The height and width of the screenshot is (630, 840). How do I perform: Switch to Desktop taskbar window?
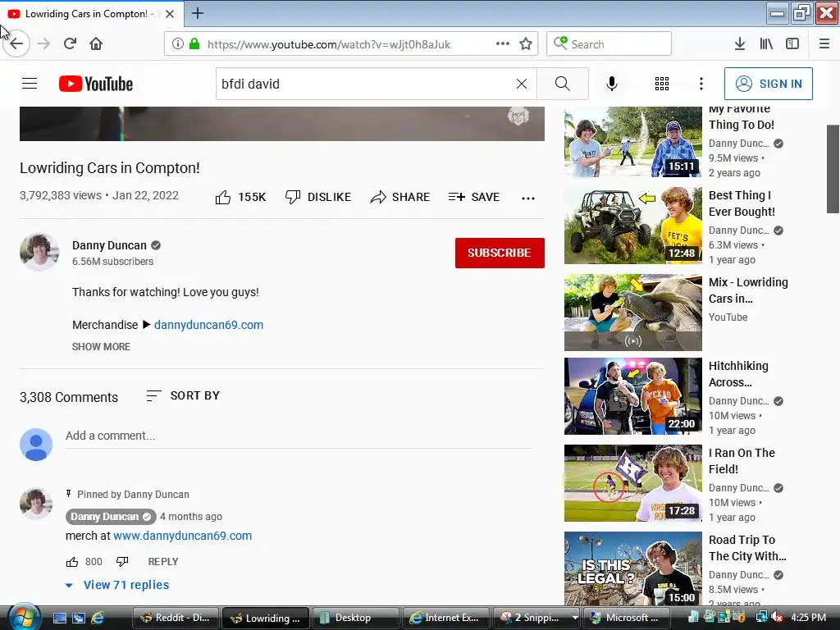tap(354, 618)
